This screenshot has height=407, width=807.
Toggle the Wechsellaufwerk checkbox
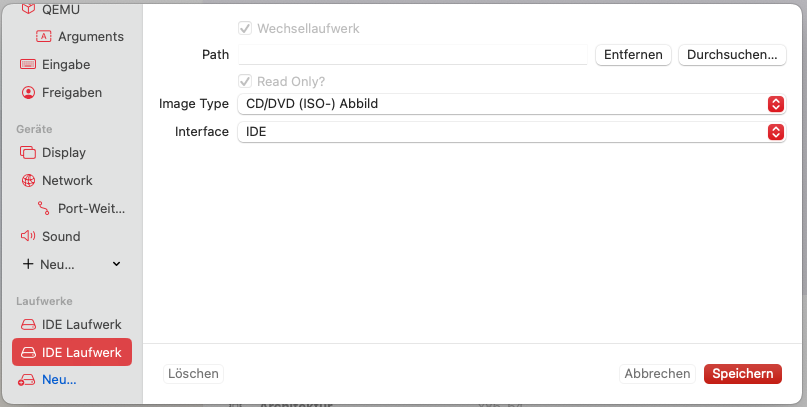coord(245,29)
